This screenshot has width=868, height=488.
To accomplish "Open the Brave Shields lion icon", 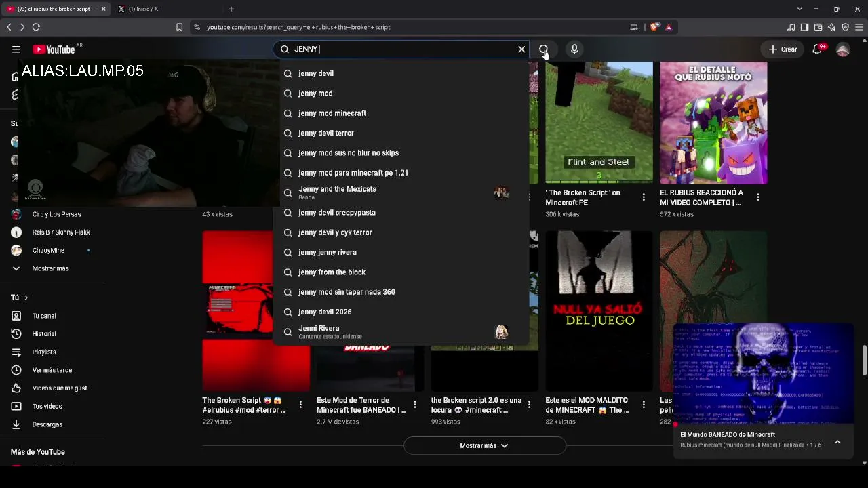I will (x=654, y=27).
